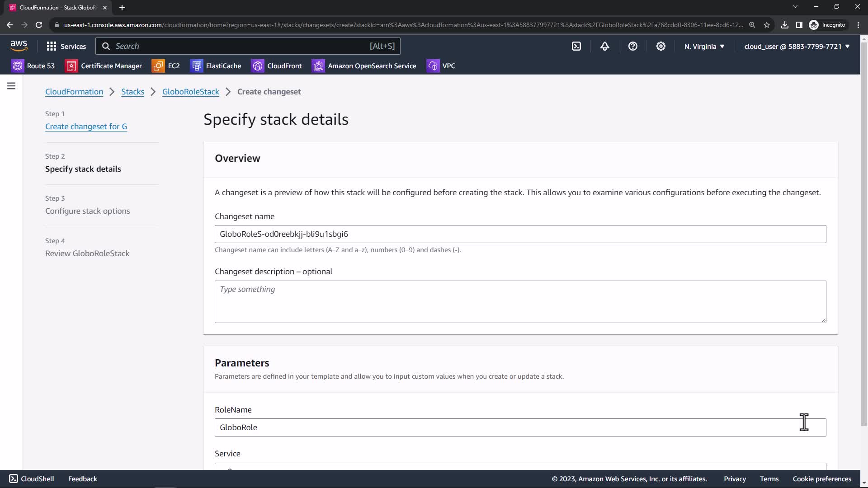Focus the Changeset name input field
This screenshot has height=488, width=868.
[520, 234]
